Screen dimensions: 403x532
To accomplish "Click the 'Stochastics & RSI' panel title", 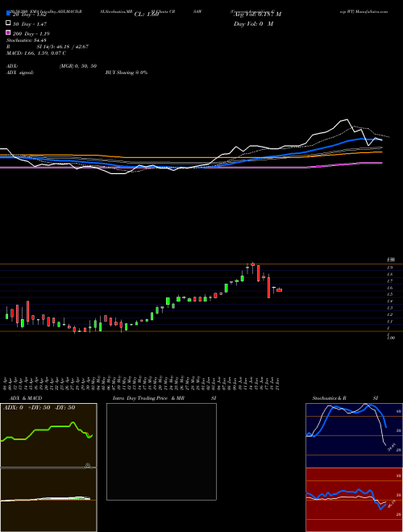I will tap(345, 398).
